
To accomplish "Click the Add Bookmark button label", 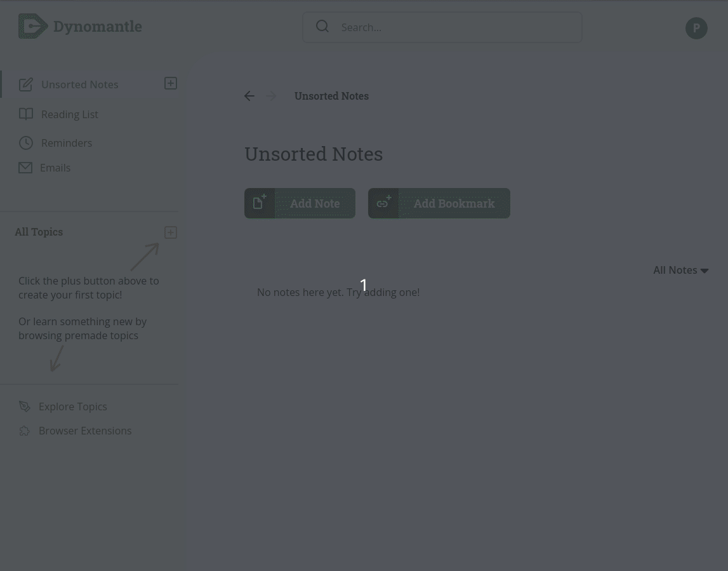I will point(454,203).
